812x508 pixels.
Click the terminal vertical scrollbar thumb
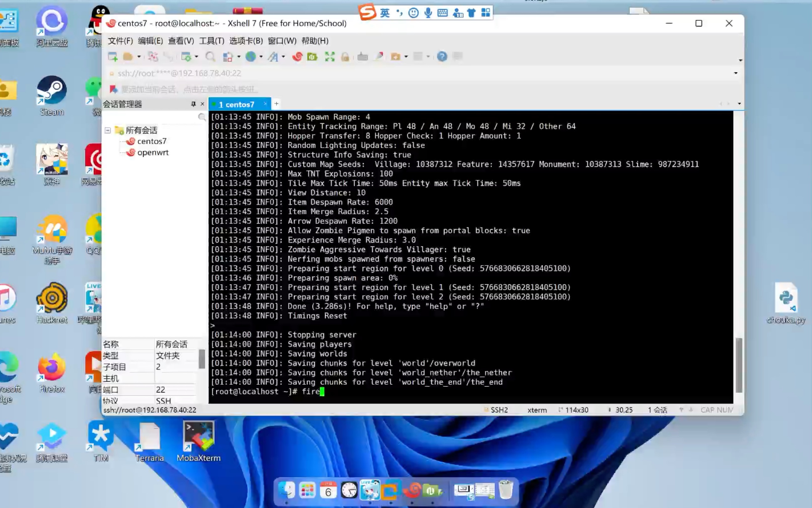coord(739,365)
